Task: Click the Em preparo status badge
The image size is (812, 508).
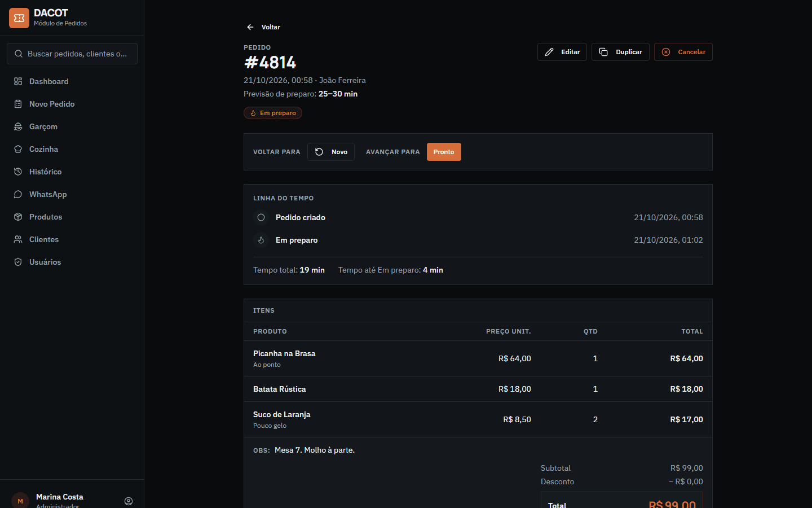Action: (273, 113)
